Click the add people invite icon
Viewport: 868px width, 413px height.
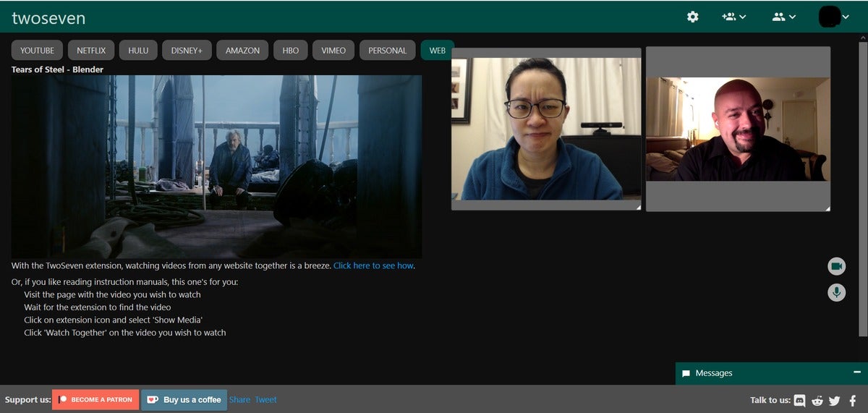[728, 17]
